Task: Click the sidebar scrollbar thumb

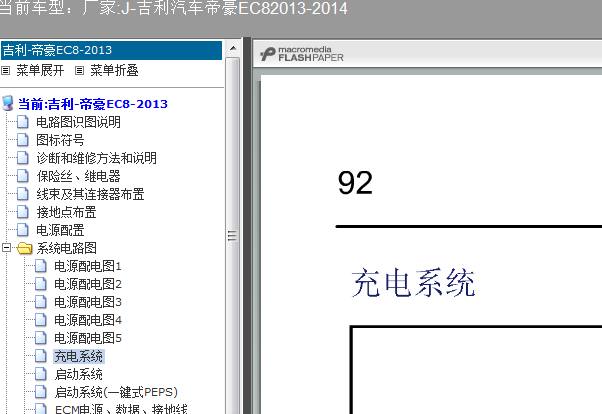Action: point(232,235)
